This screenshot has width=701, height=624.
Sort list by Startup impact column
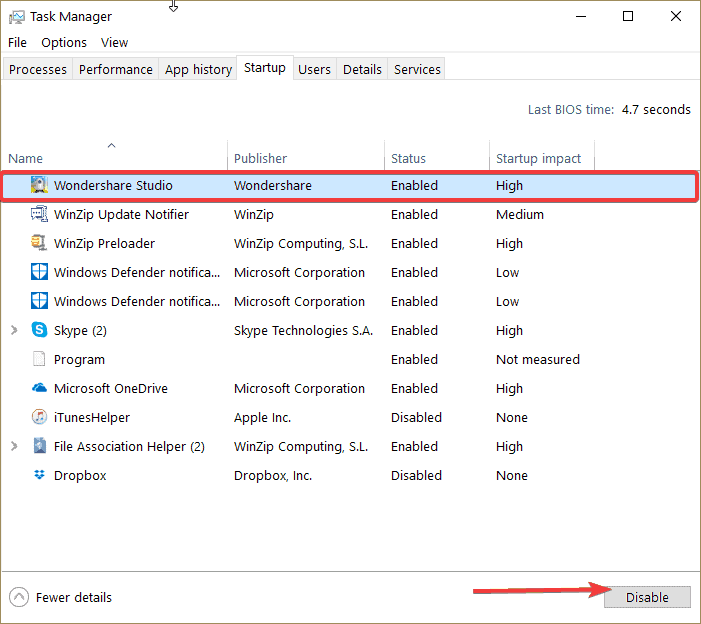(x=538, y=158)
